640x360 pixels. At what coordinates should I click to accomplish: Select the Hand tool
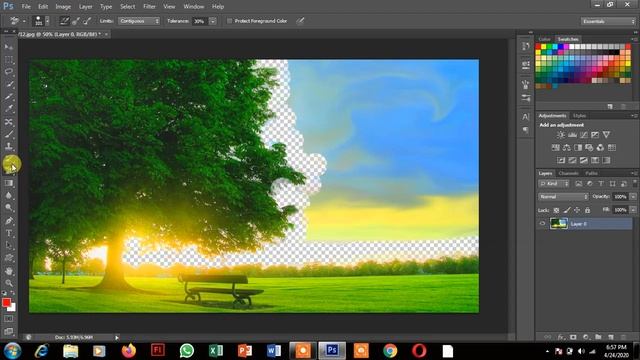(x=9, y=271)
